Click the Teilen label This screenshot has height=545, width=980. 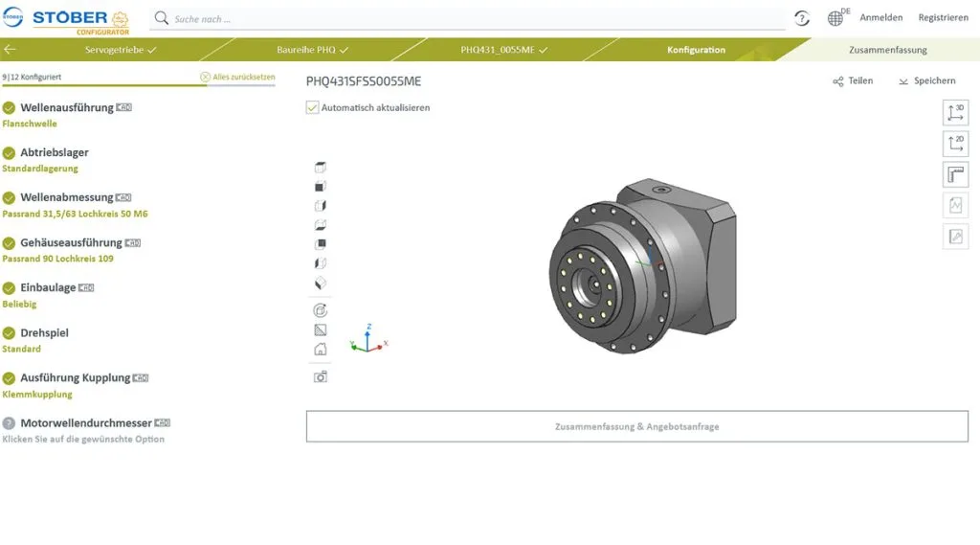860,80
